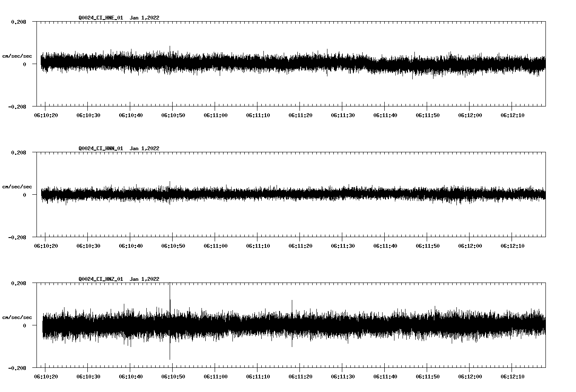576x392 pixels.
Task: Click the 0.208 upper axis value on HNZ chart
Action: coord(19,283)
